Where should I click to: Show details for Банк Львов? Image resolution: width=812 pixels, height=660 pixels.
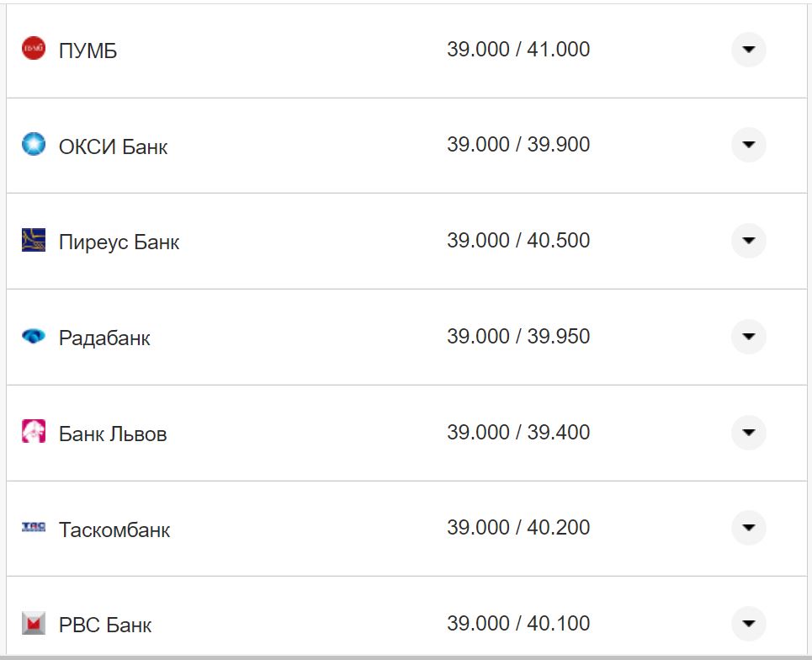pyautogui.click(x=748, y=433)
